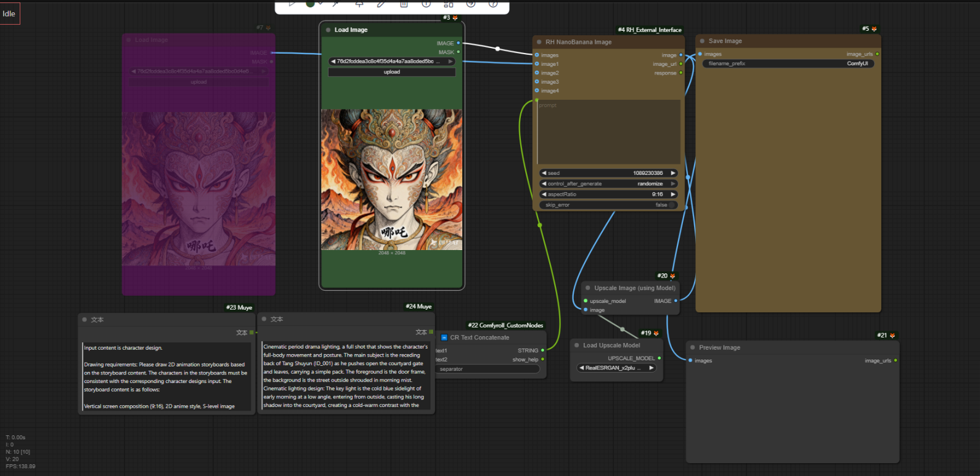
Task: Increase seed with the right arrow
Action: [x=673, y=173]
